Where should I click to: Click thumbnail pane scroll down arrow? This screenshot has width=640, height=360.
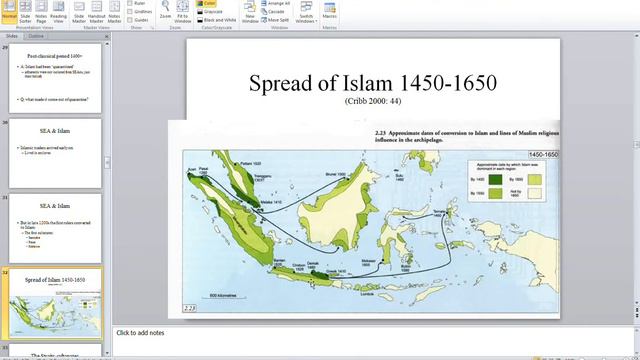point(107,353)
